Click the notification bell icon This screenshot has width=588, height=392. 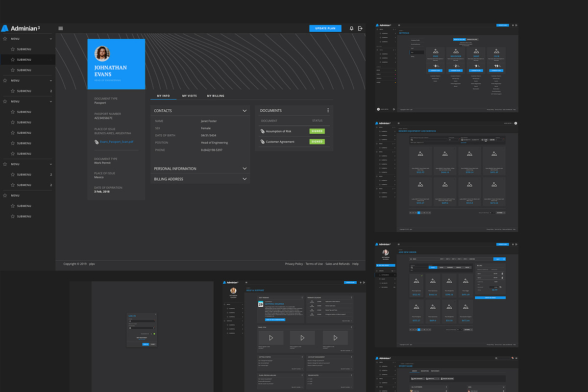tap(351, 28)
